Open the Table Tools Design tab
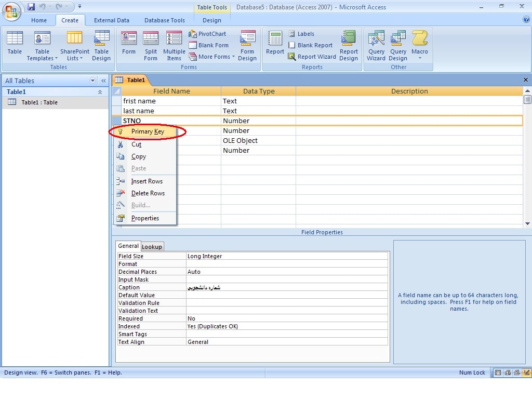This screenshot has height=399, width=532. tap(212, 20)
